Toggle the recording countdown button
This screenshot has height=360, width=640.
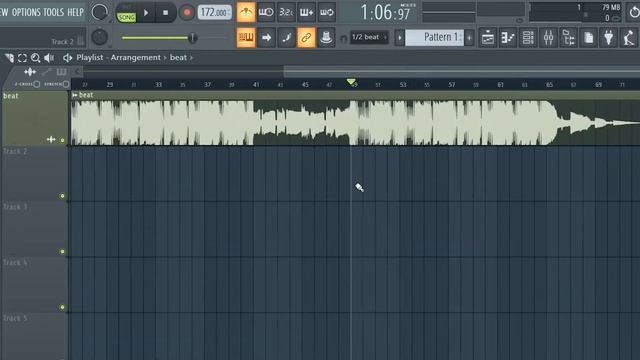click(x=286, y=12)
